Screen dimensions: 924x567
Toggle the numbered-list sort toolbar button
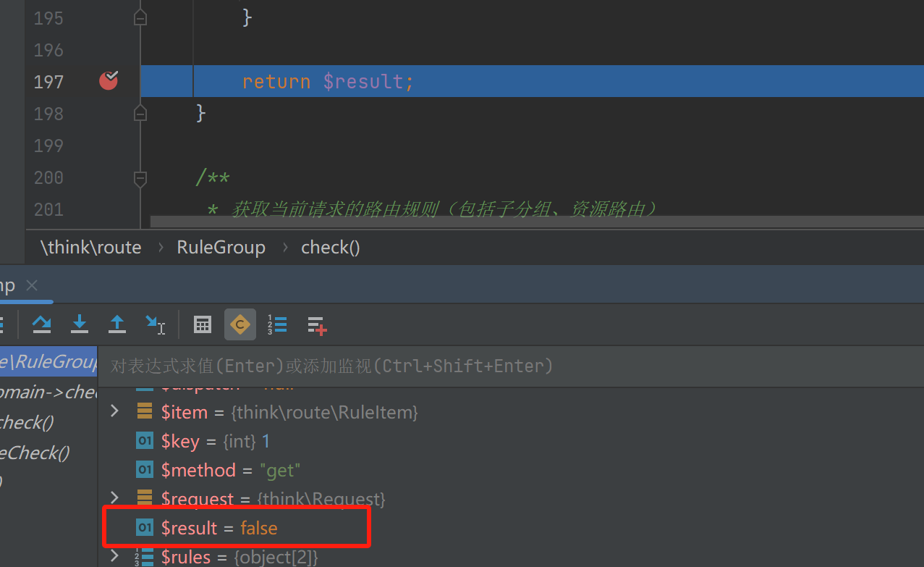pyautogui.click(x=277, y=325)
